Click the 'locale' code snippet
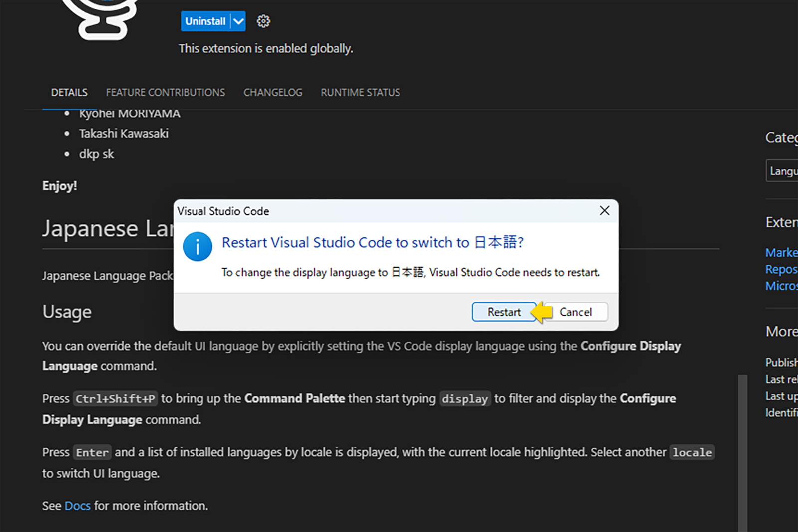The width and height of the screenshot is (798, 532). pos(692,452)
